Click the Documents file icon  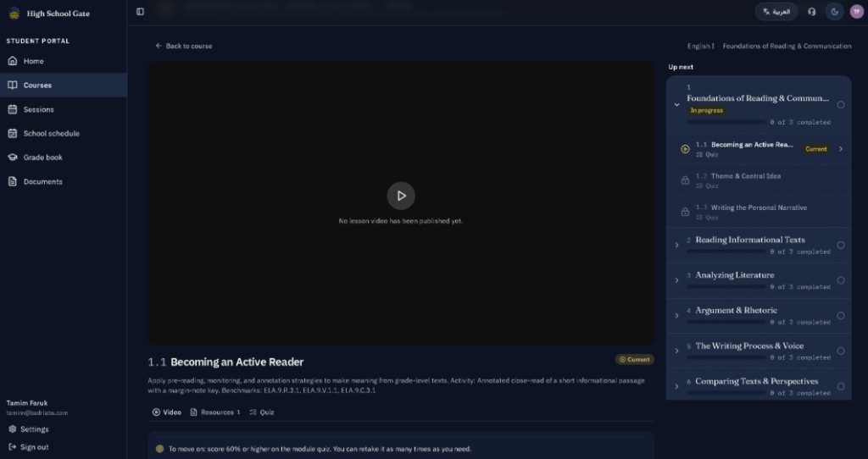[12, 181]
